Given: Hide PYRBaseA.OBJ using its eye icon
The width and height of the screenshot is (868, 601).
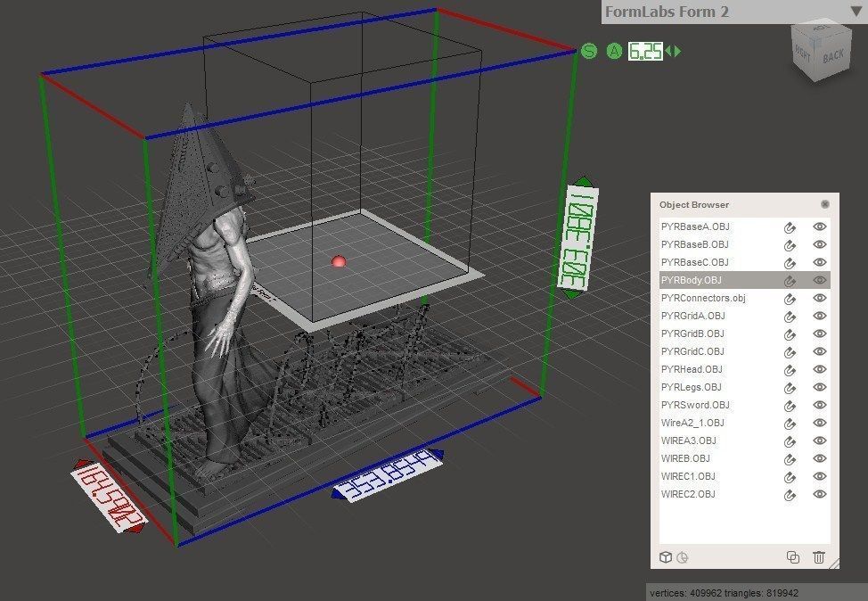Looking at the screenshot, I should 820,226.
